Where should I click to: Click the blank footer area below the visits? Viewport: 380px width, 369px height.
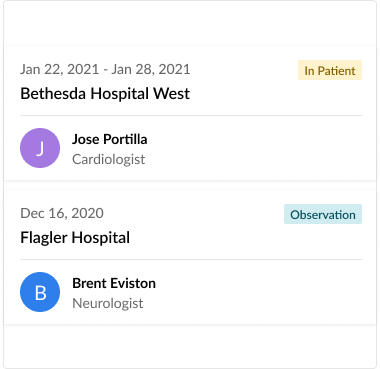click(x=190, y=346)
